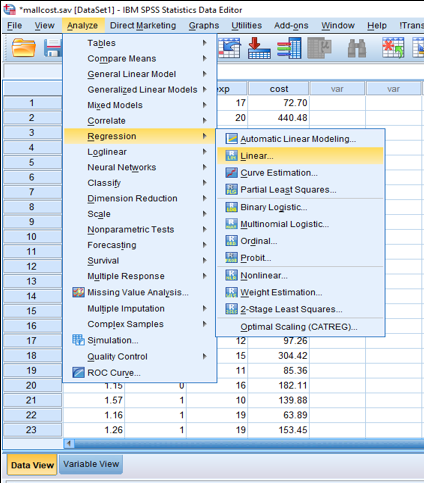The width and height of the screenshot is (424, 483).
Task: Click cell with value 1.57
Action: click(x=94, y=400)
